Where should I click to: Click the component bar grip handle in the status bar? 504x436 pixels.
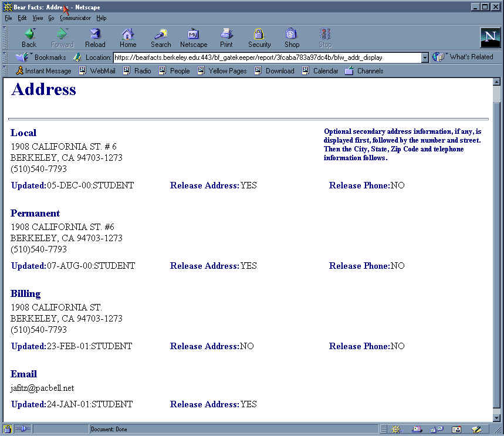click(384, 429)
